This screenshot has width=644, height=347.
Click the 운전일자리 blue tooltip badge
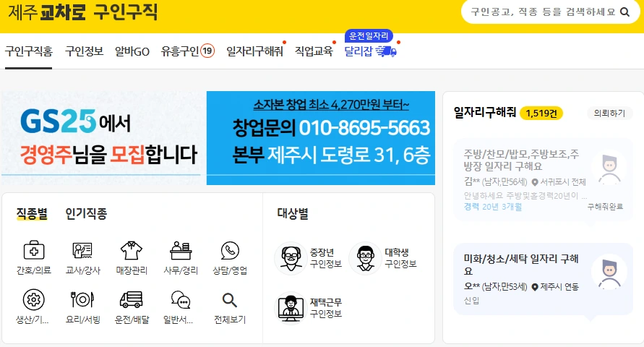[x=369, y=35]
